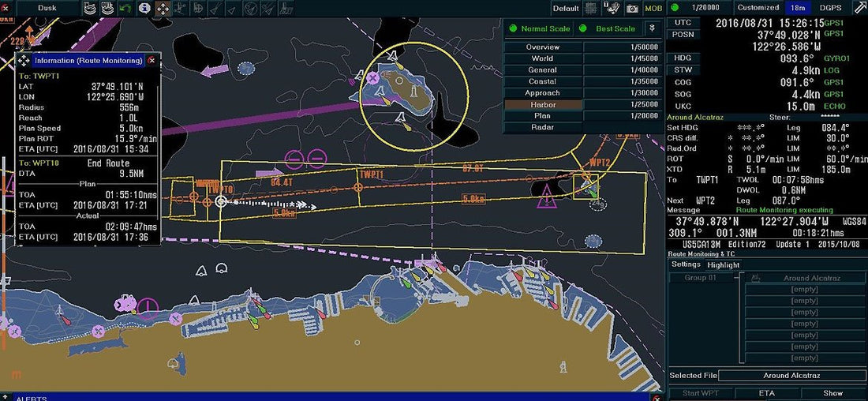
Task: Click the Show button
Action: (x=832, y=393)
